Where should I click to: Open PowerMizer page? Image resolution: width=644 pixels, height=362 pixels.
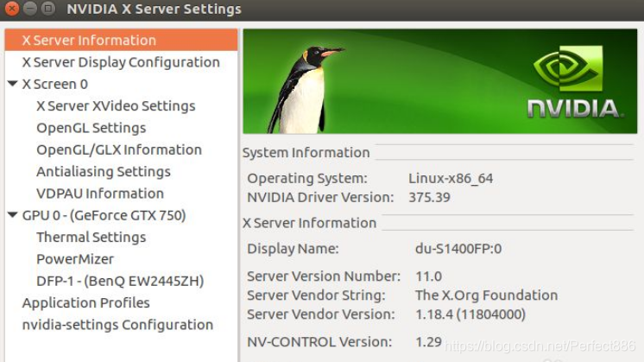point(75,259)
